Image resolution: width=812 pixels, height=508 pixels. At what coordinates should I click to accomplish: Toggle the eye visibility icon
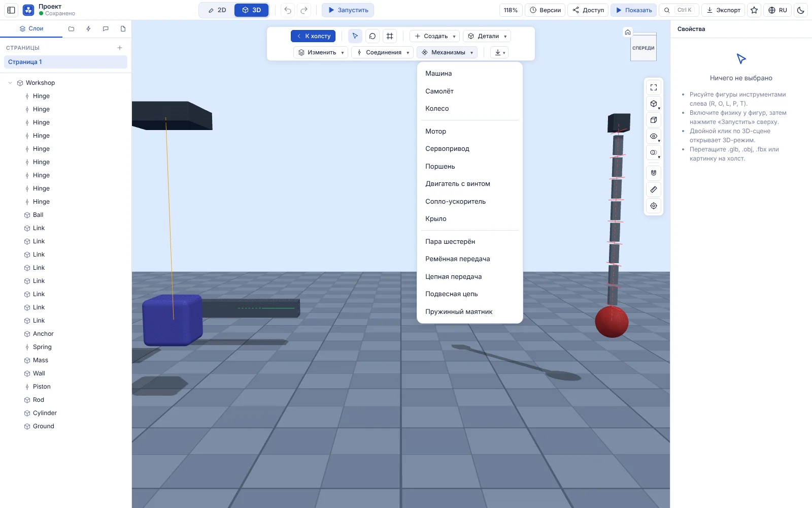pos(654,136)
